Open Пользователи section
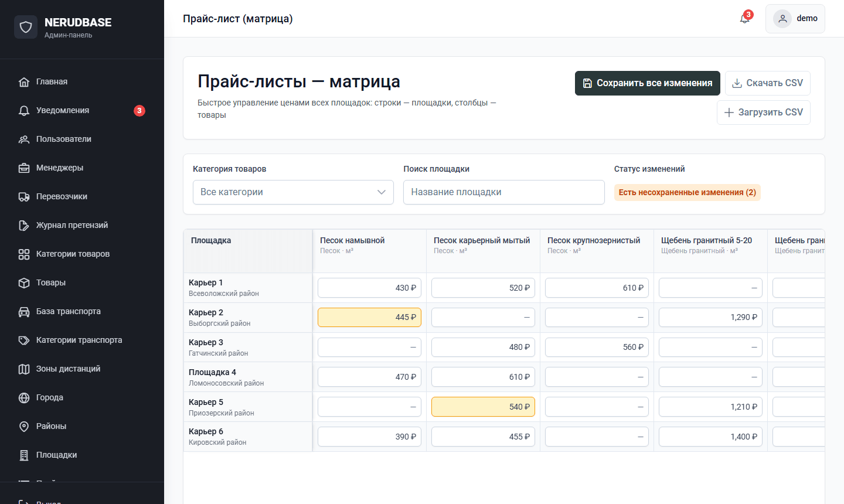The image size is (844, 504). click(x=82, y=139)
